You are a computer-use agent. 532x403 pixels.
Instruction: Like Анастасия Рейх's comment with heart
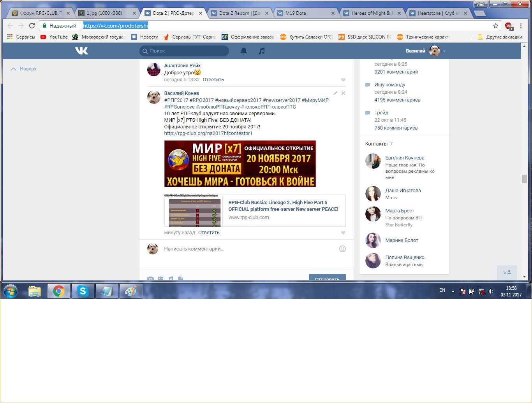pos(343,80)
